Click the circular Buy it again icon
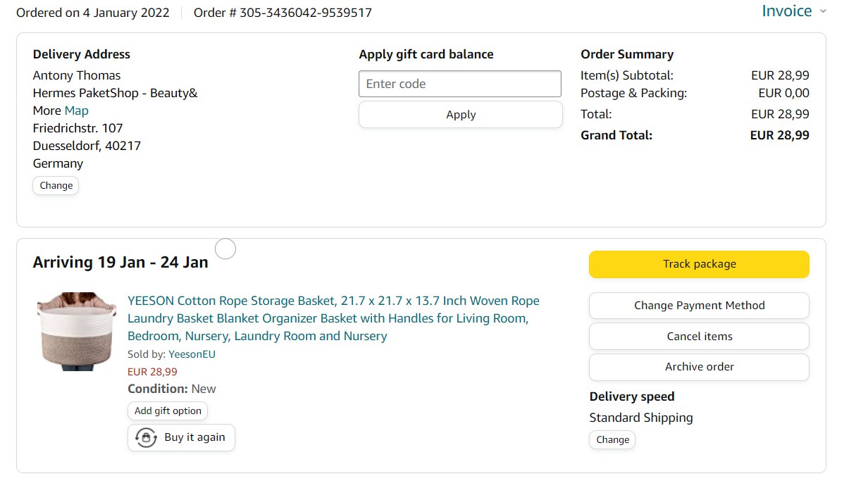Viewport: 868px width, 481px height. click(x=146, y=437)
